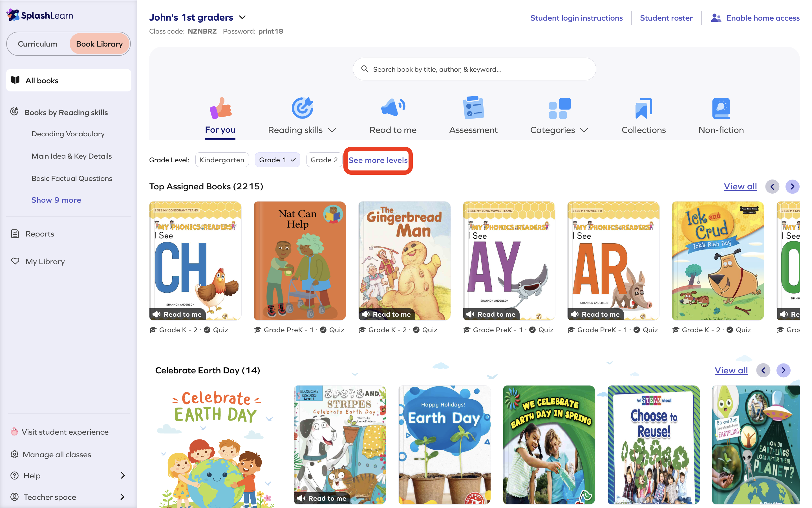Click the SplashLearn logo
The image size is (812, 508).
tap(40, 15)
